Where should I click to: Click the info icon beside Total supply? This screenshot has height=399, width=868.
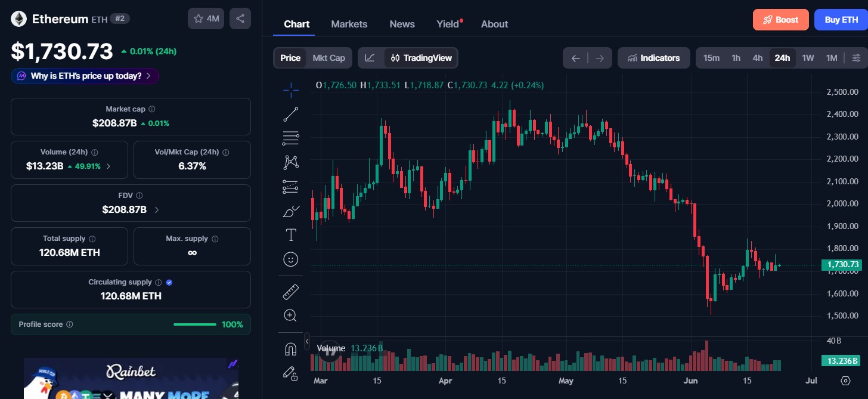(x=92, y=239)
